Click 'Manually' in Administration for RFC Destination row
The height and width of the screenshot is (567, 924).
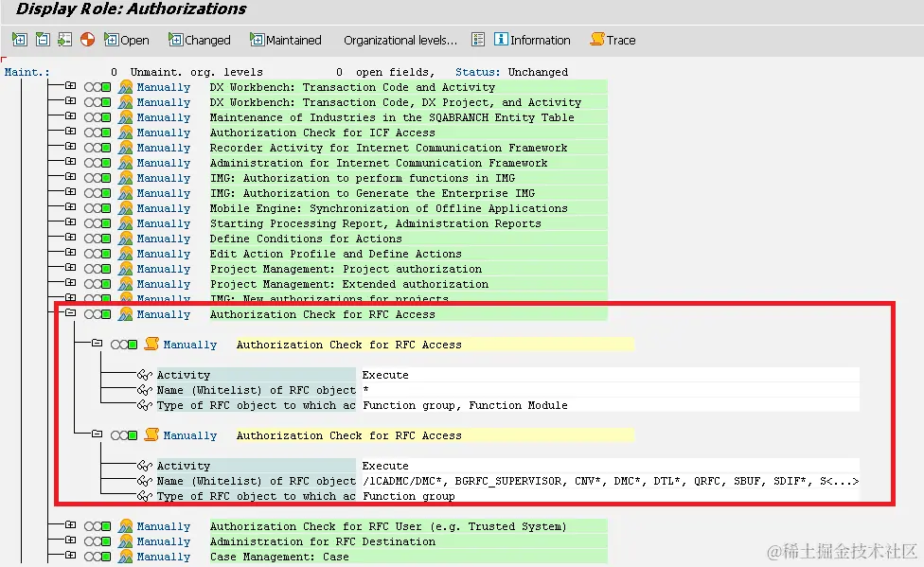pyautogui.click(x=164, y=541)
